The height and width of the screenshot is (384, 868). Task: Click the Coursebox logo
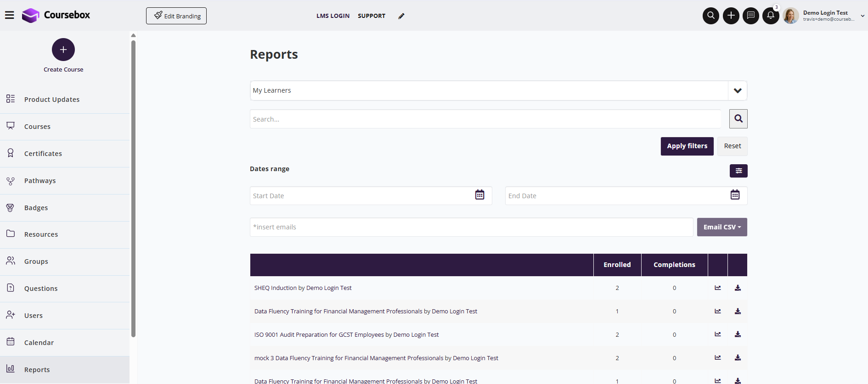point(56,15)
